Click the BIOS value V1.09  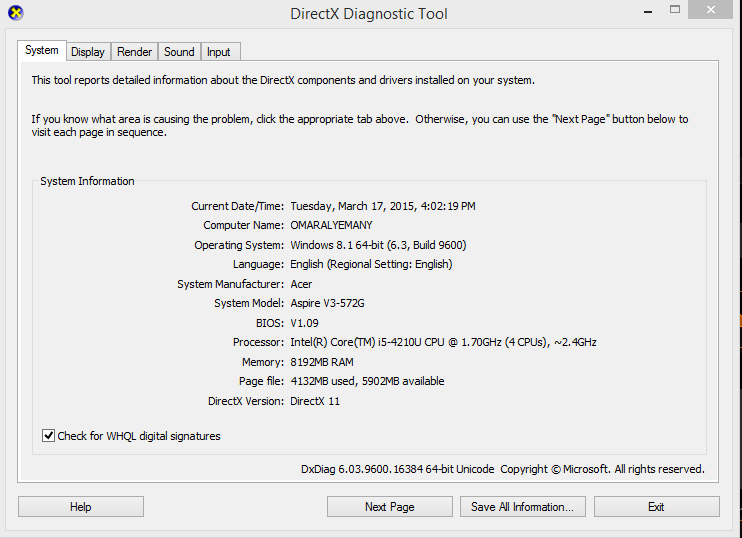click(304, 323)
